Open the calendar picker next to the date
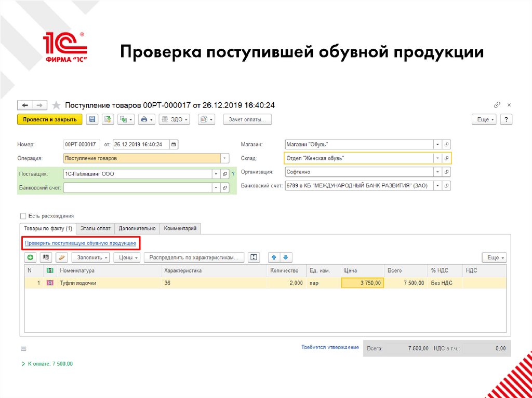Viewport: 532px width, 398px height. [x=173, y=144]
